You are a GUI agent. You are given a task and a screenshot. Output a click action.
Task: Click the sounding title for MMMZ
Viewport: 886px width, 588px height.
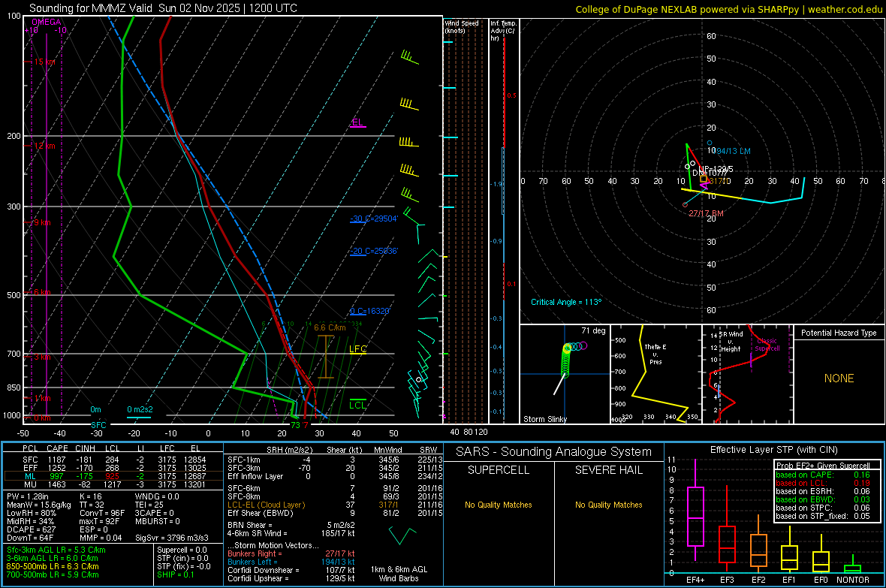click(163, 8)
